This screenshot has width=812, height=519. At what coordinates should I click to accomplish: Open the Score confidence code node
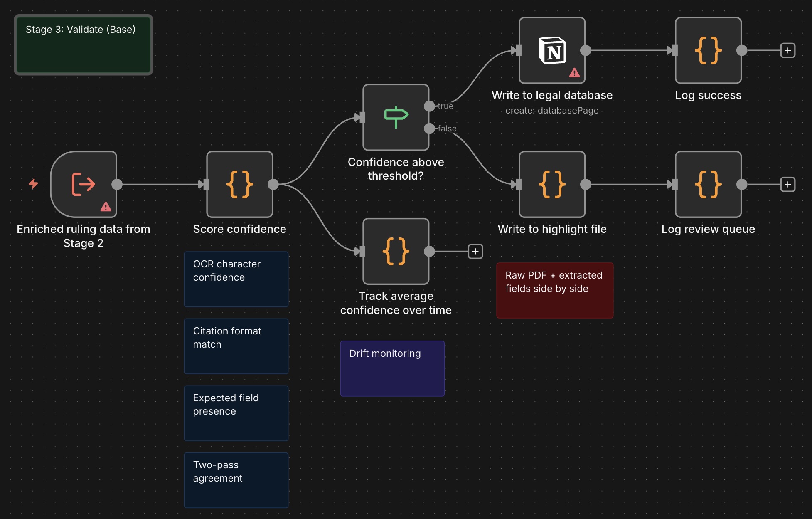(240, 184)
